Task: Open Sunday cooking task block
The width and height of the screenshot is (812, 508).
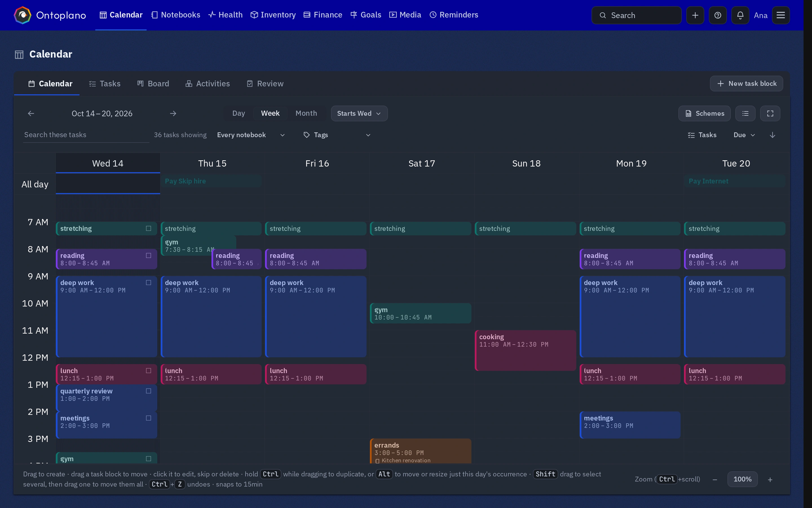Action: tap(526, 351)
